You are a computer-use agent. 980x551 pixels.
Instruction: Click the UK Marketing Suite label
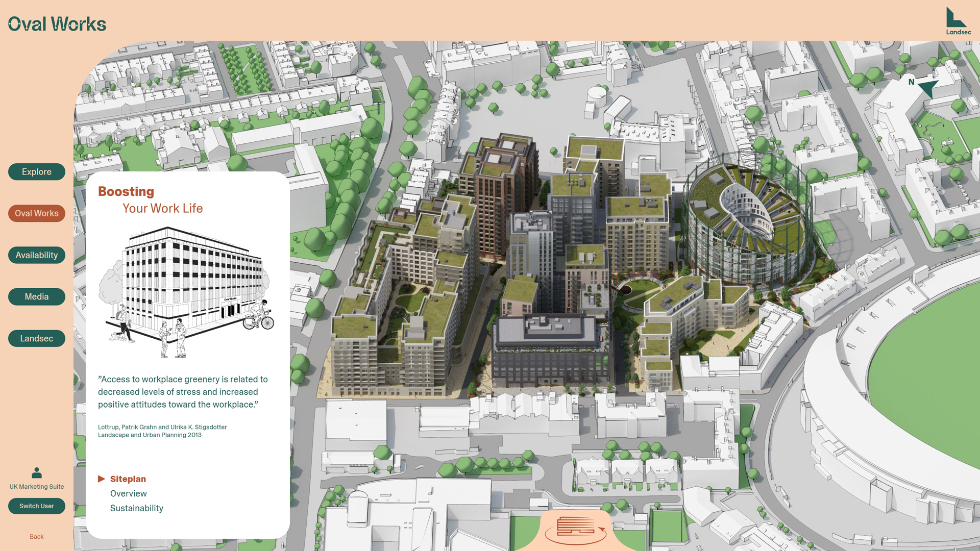tap(37, 487)
